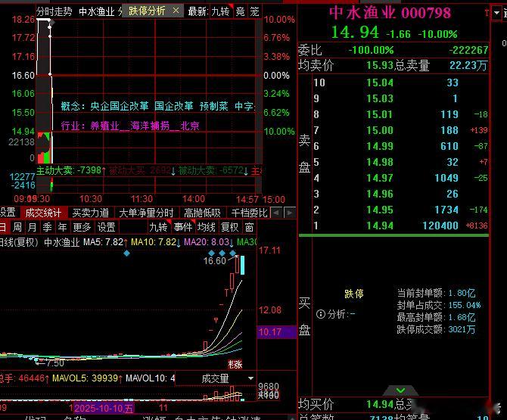Toggle 九转 in the intraday chart header

pyautogui.click(x=220, y=11)
